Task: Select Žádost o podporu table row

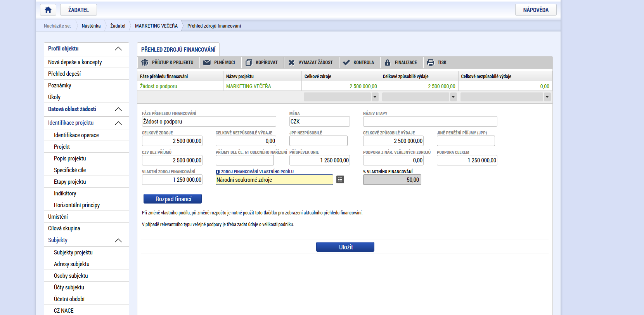Action: point(345,86)
